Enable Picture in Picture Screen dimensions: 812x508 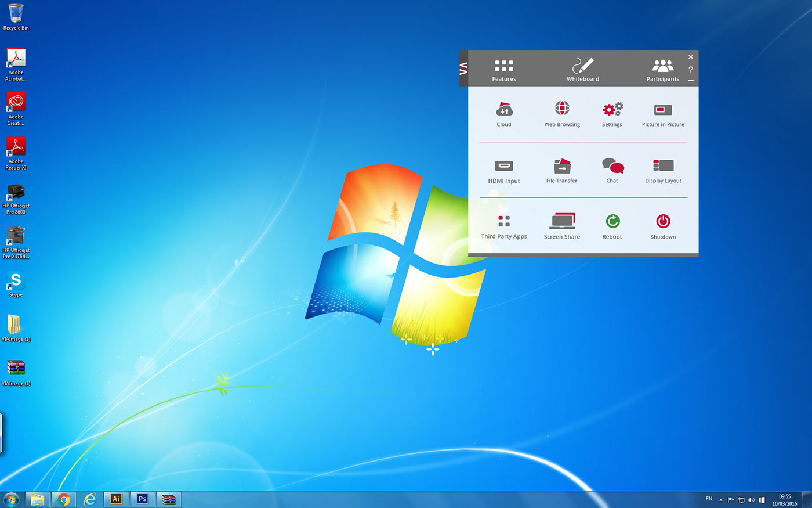(663, 115)
